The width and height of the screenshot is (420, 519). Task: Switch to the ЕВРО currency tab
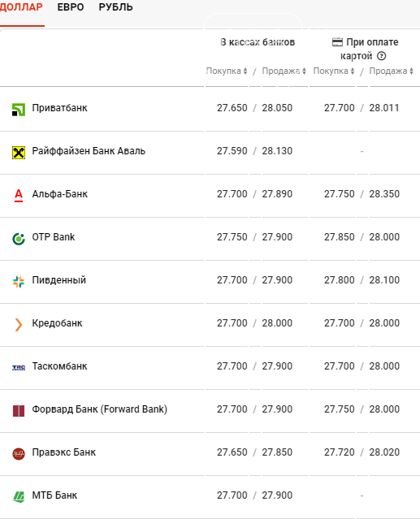pyautogui.click(x=71, y=7)
